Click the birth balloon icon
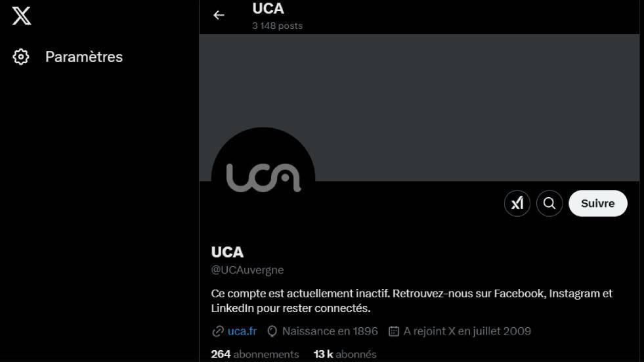Viewport: 644px width, 362px height. (x=272, y=331)
